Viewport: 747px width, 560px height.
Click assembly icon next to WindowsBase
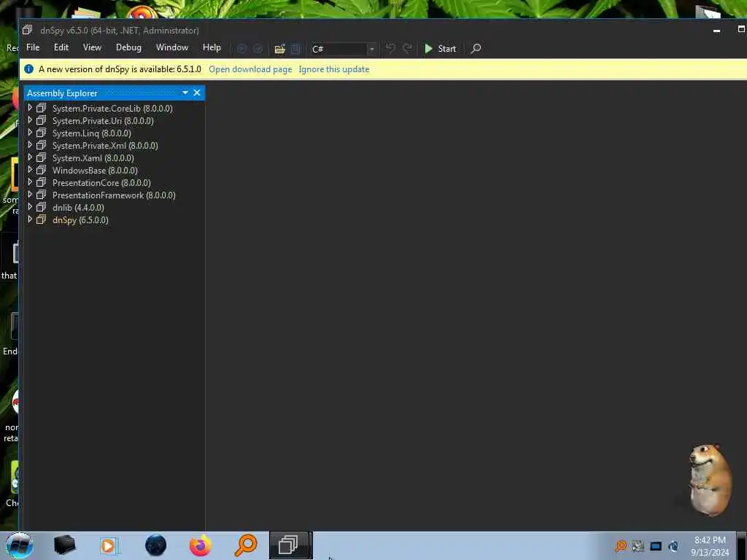42,170
